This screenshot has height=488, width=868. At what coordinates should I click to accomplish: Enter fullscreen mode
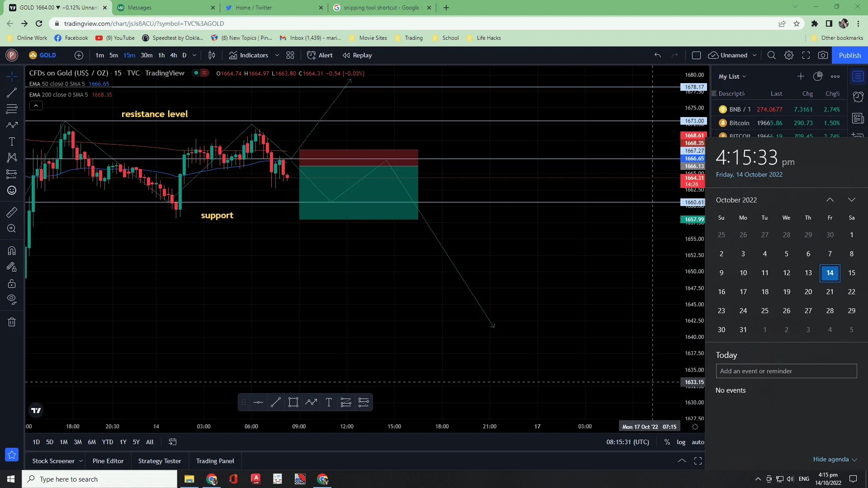coord(806,55)
